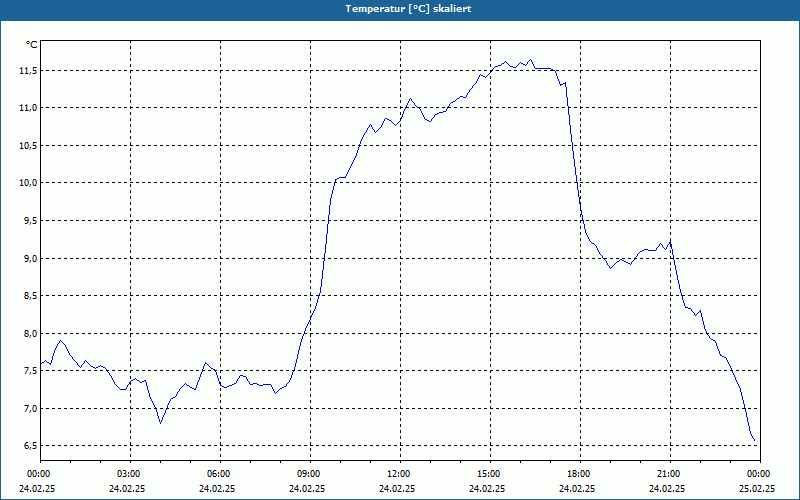800x500 pixels.
Task: Select the '10,5' y-axis value
Action: 28,145
